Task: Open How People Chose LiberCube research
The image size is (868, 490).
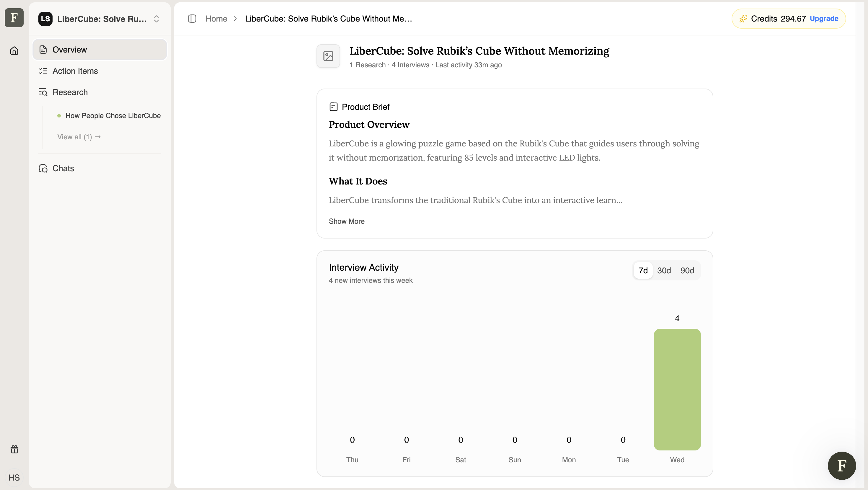Action: [113, 116]
